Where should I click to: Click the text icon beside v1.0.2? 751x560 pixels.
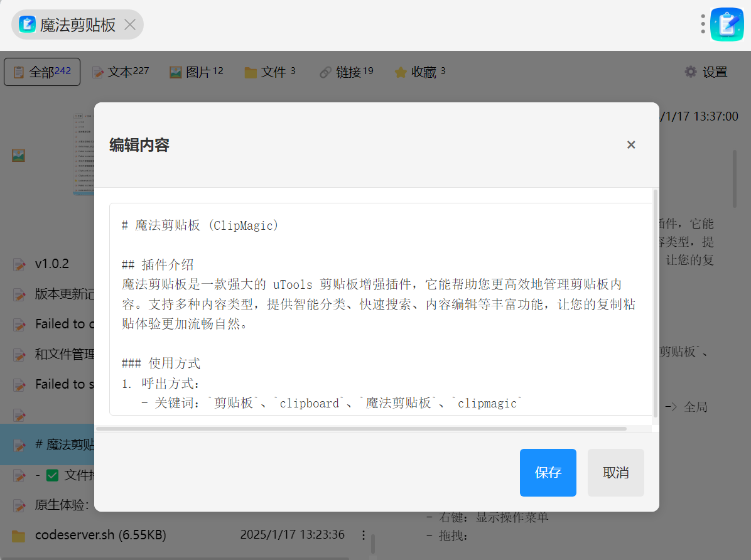tap(19, 264)
